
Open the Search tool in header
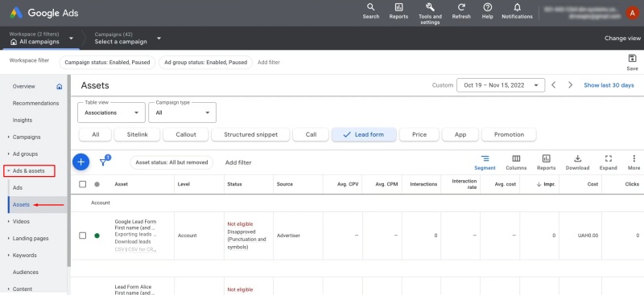click(x=371, y=11)
